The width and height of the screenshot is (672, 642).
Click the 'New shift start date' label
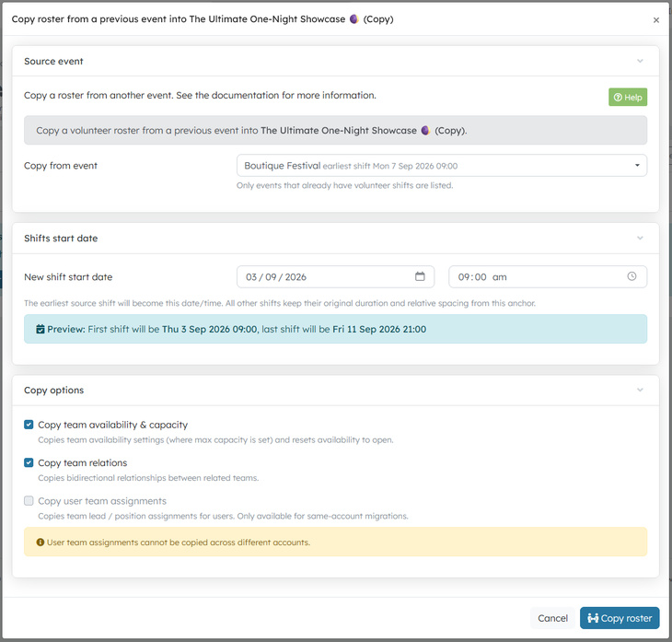coord(68,277)
